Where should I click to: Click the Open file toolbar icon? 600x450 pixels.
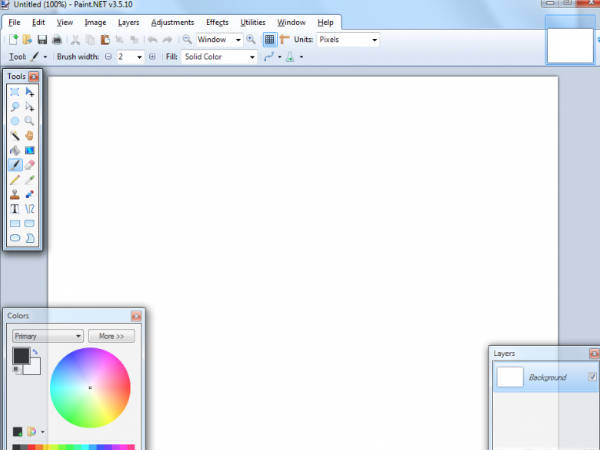pos(27,39)
